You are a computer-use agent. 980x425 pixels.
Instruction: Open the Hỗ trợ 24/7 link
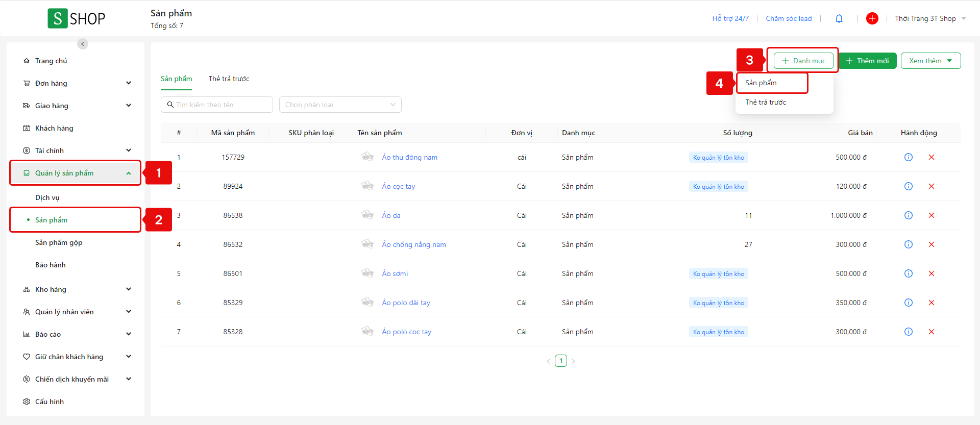click(730, 19)
